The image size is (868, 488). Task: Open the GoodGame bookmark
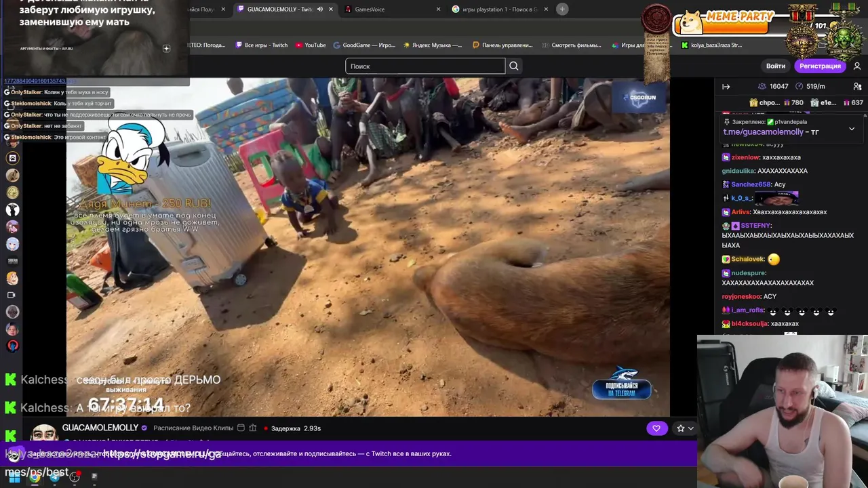pos(364,45)
